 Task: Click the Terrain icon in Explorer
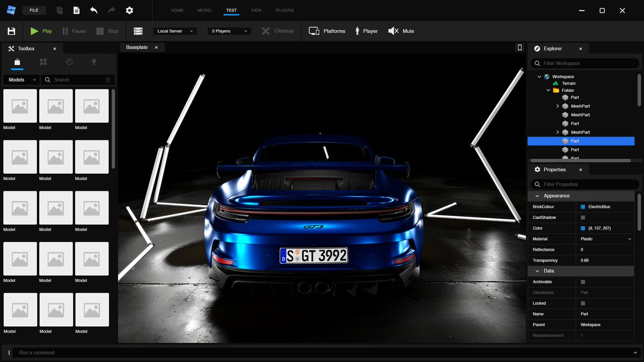[555, 83]
